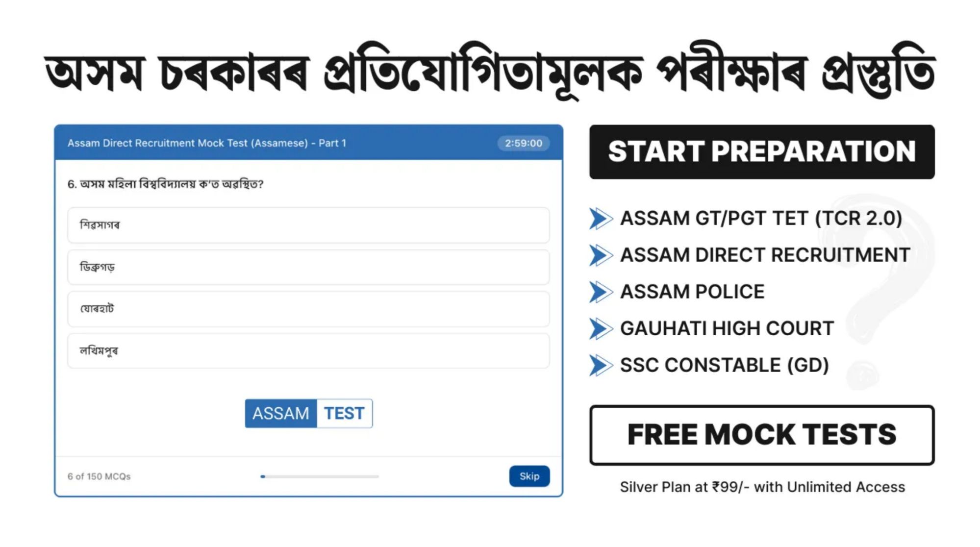980x547 pixels.
Task: Click the quiz progress bar
Action: pyautogui.click(x=319, y=476)
